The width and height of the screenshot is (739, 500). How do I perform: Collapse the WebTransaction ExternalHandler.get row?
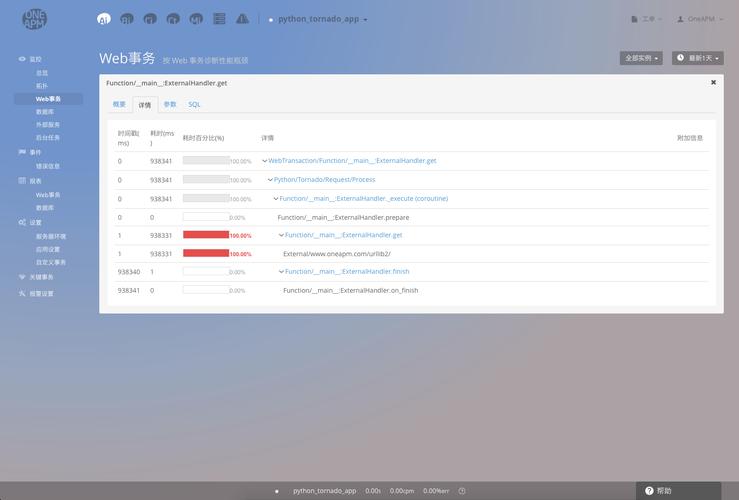click(265, 161)
